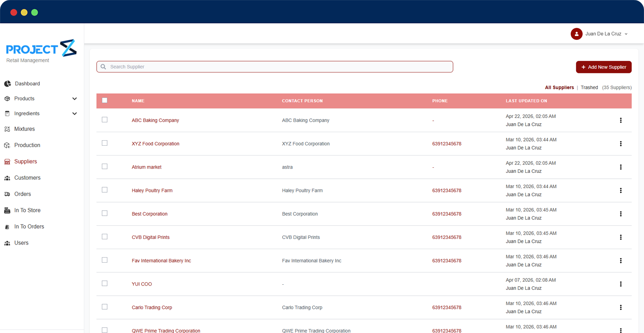Screen dimensions: 644x333
Task: Go to Production in sidebar
Action: [27, 145]
